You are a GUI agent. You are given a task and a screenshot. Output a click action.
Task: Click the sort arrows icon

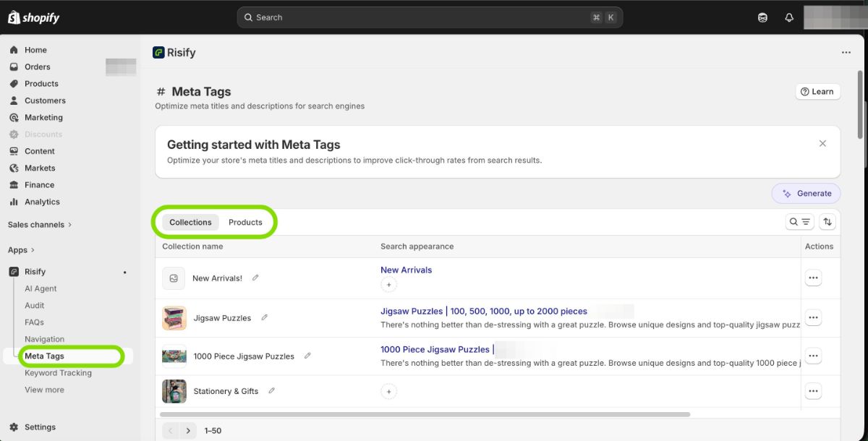(x=827, y=222)
